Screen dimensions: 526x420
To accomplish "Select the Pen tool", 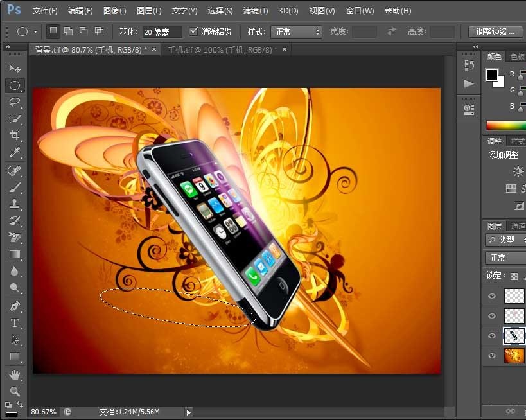I will (15, 306).
